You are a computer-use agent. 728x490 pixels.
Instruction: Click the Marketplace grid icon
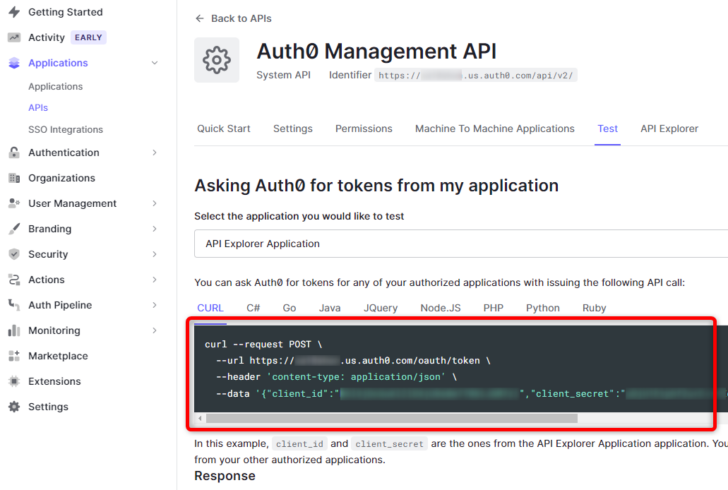pyautogui.click(x=14, y=356)
